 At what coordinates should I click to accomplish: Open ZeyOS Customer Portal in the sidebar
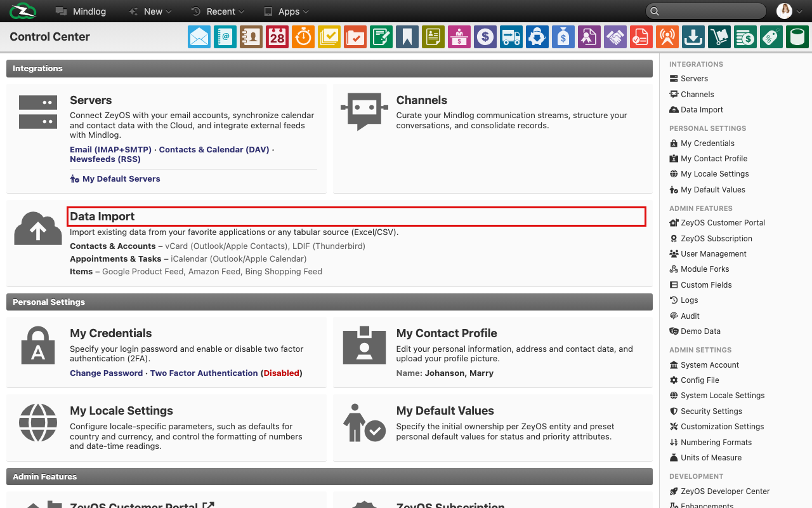[x=717, y=223]
